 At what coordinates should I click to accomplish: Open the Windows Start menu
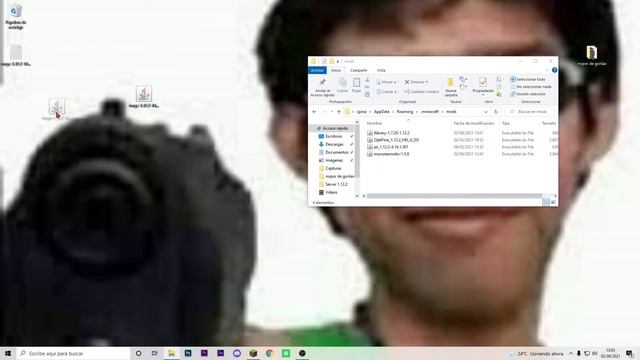[x=8, y=353]
